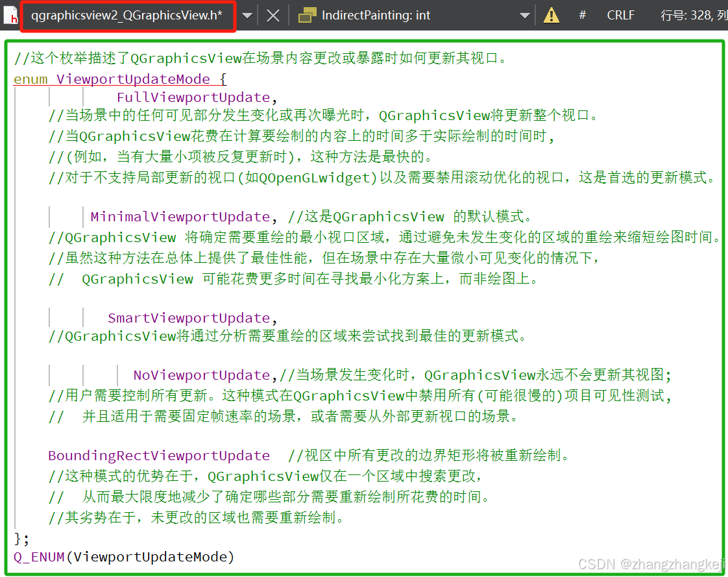Click ViewportUpdateMode inside Q_ENUM parentheses

point(150,557)
